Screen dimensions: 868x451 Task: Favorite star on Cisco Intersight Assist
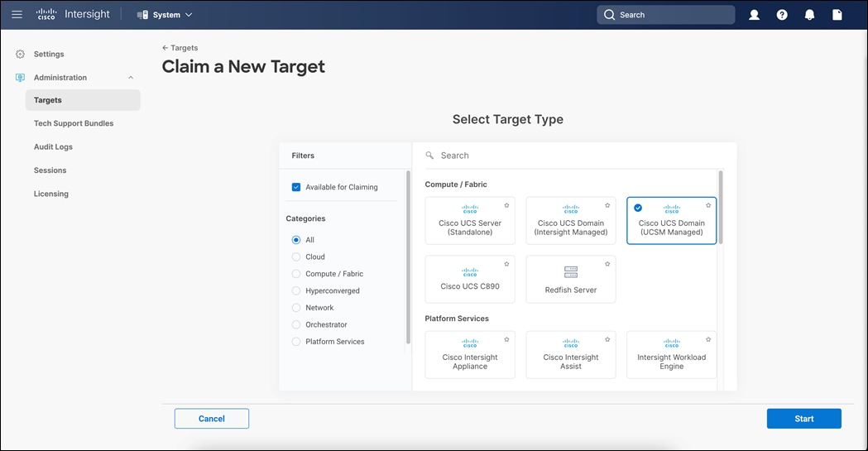pos(607,339)
